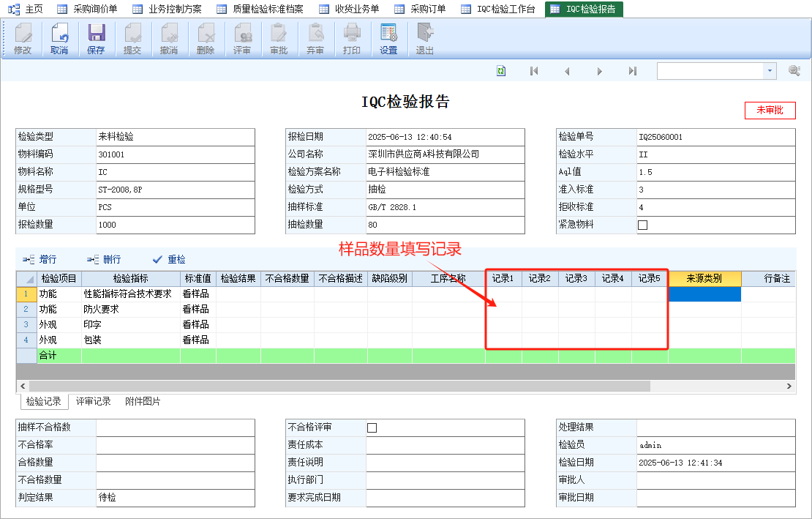Click the 检验方式 field showing 抽检
Image resolution: width=812 pixels, height=519 pixels.
coord(446,190)
